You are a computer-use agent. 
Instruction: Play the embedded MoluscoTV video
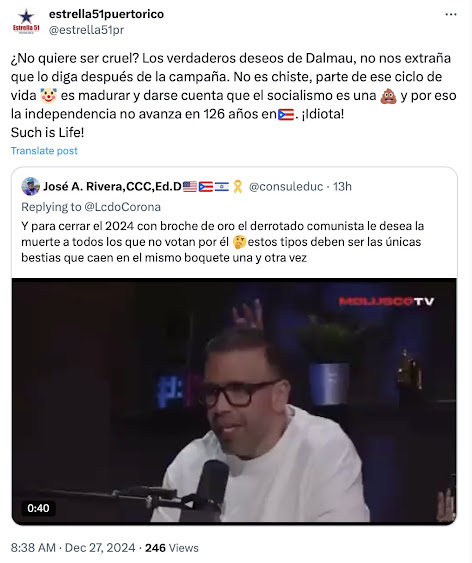234,401
